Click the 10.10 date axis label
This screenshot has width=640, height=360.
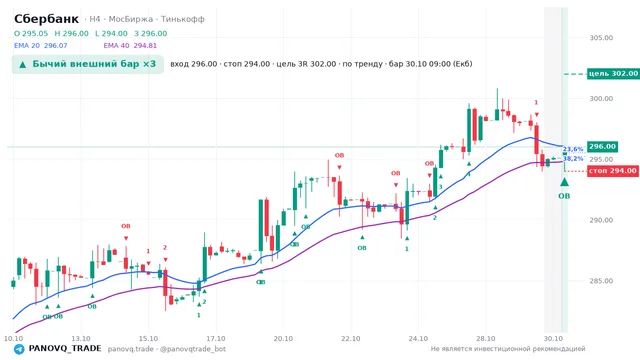13,338
